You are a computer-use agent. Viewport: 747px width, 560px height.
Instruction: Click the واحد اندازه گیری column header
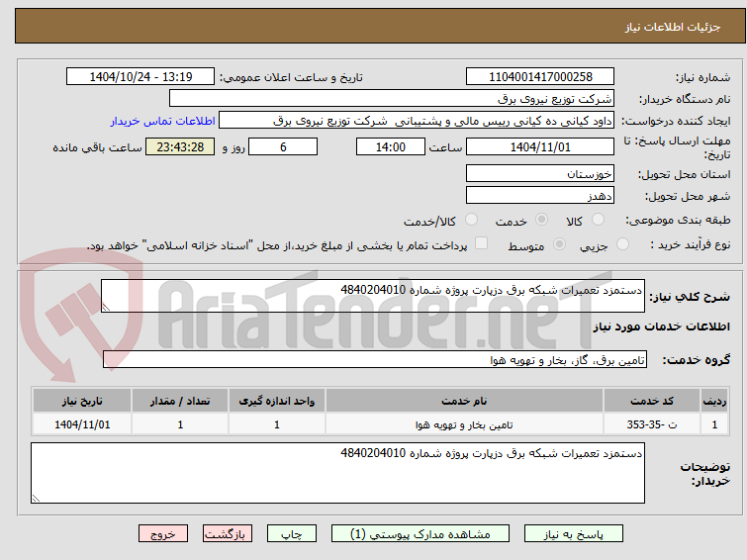277,401
